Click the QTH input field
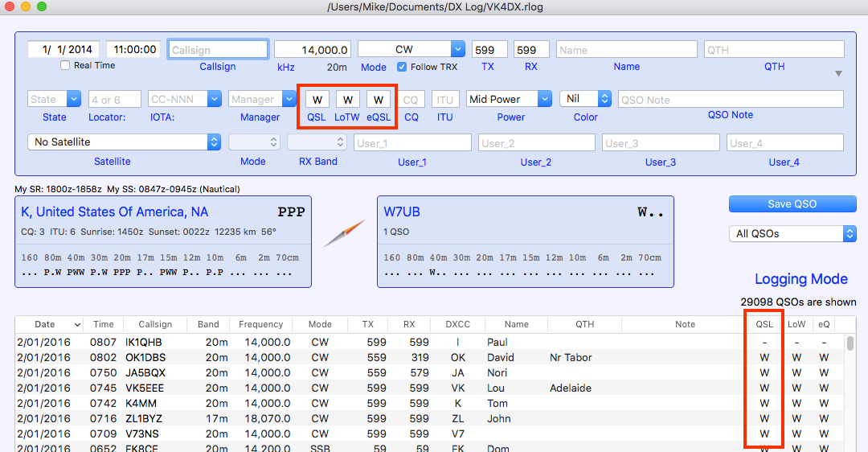The height and width of the screenshot is (452, 868). click(x=774, y=50)
